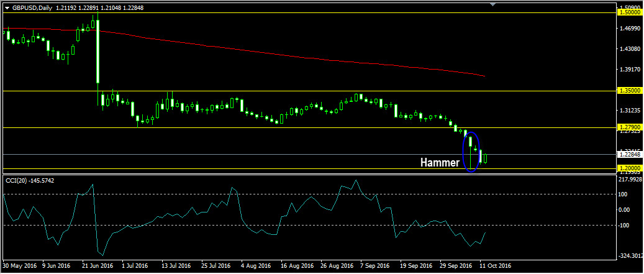Select the 1.50000 horizontal line price label
The height and width of the screenshot is (274, 644).
630,12
